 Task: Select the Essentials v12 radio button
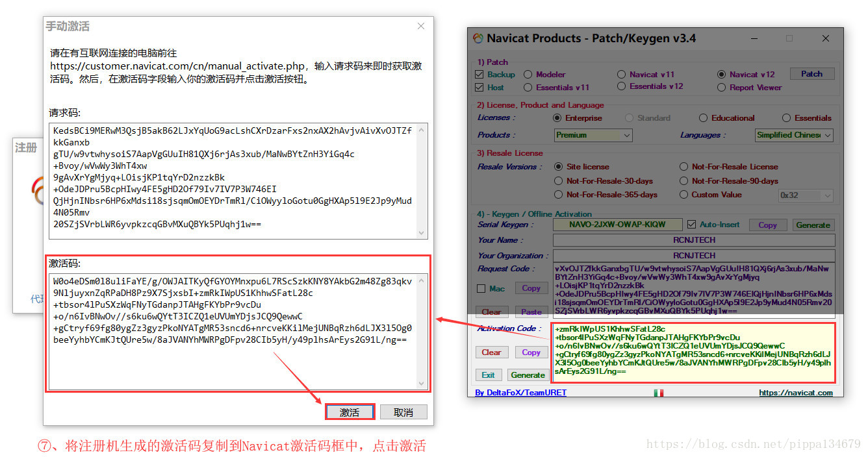621,86
